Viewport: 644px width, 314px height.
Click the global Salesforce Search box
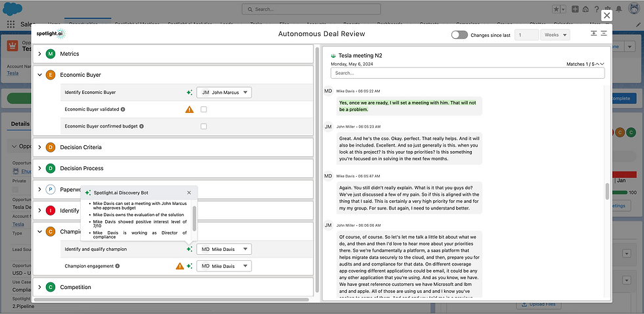[x=311, y=9]
